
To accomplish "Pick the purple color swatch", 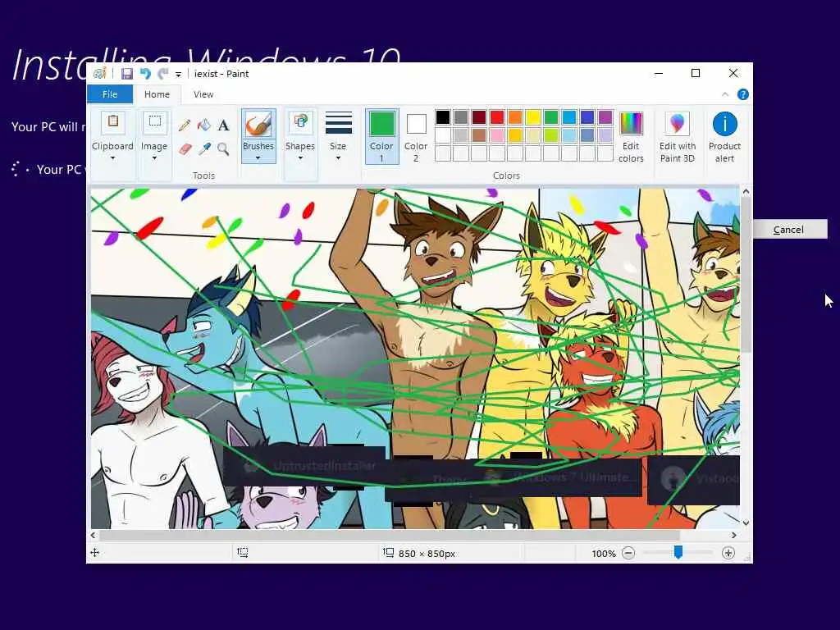I will pos(605,116).
